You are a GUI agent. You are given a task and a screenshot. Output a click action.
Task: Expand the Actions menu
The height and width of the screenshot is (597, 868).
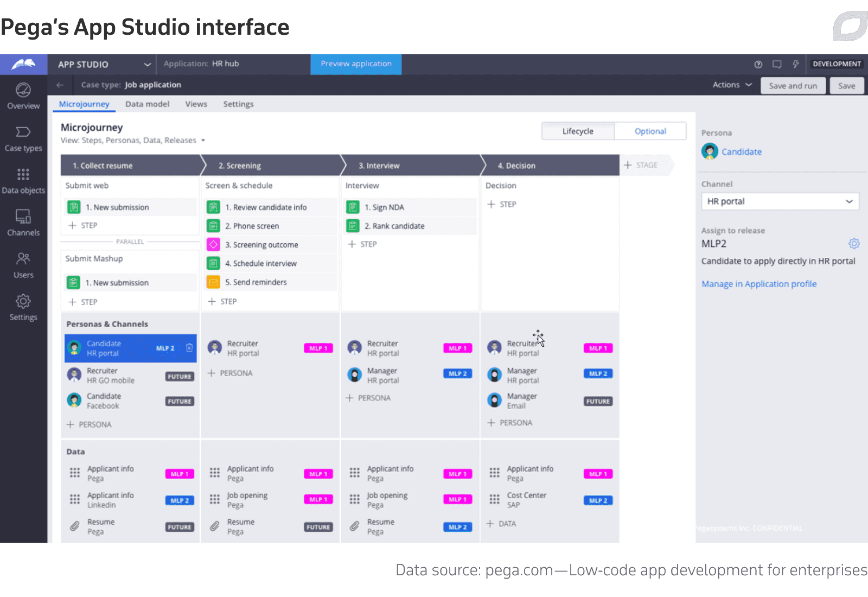pos(732,85)
